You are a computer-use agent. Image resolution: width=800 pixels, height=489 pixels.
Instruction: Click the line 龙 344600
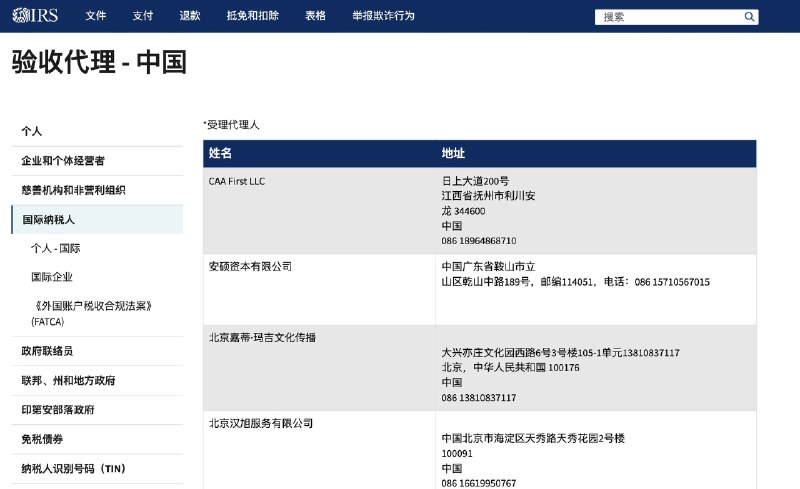(x=463, y=211)
